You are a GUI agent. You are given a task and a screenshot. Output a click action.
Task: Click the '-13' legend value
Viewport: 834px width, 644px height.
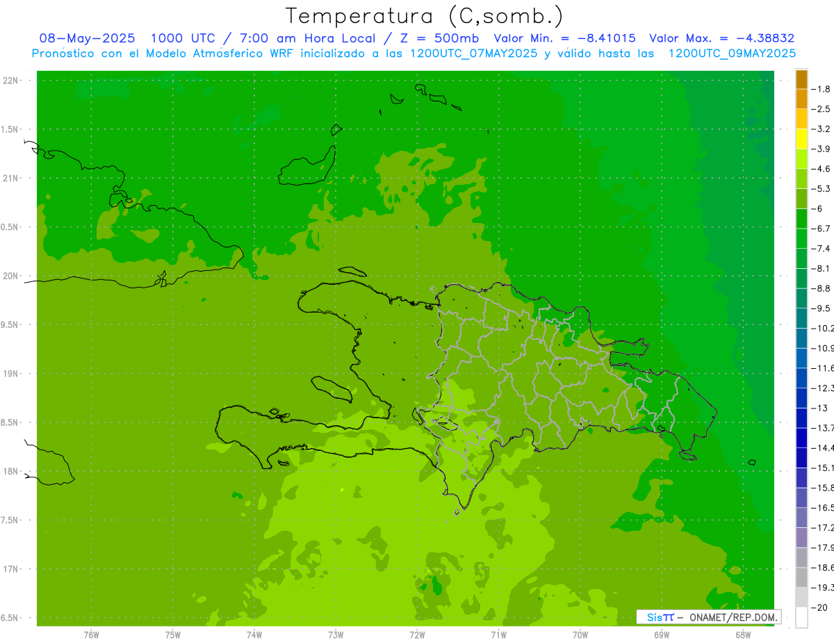point(820,408)
